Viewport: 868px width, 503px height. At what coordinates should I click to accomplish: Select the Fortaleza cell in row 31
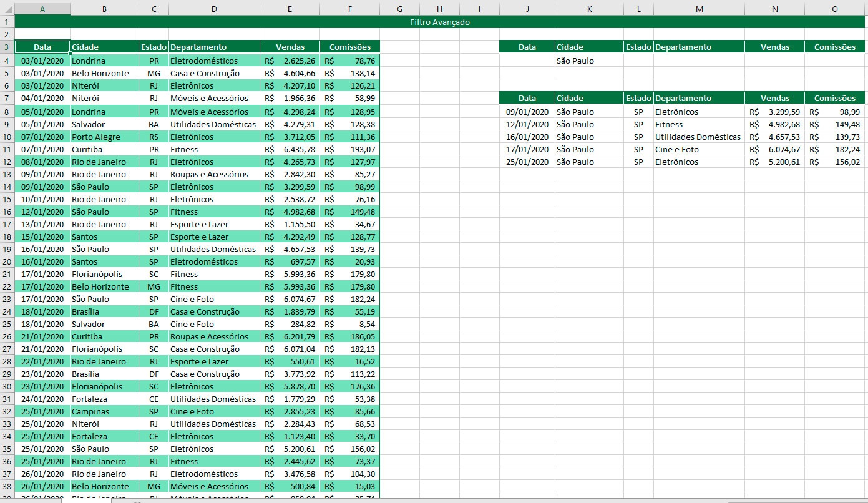pos(104,399)
